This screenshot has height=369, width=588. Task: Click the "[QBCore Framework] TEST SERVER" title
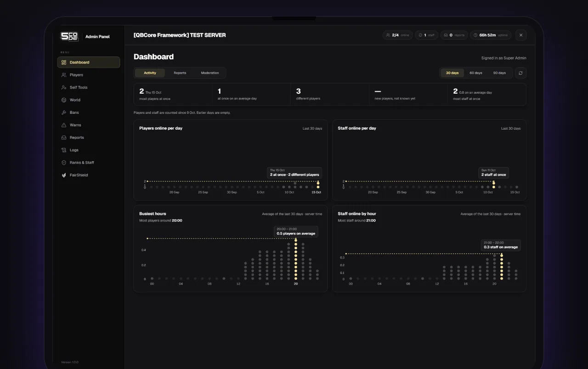click(180, 35)
